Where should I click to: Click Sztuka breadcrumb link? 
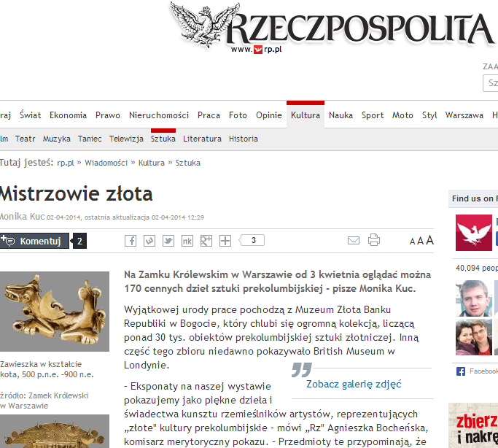188,163
